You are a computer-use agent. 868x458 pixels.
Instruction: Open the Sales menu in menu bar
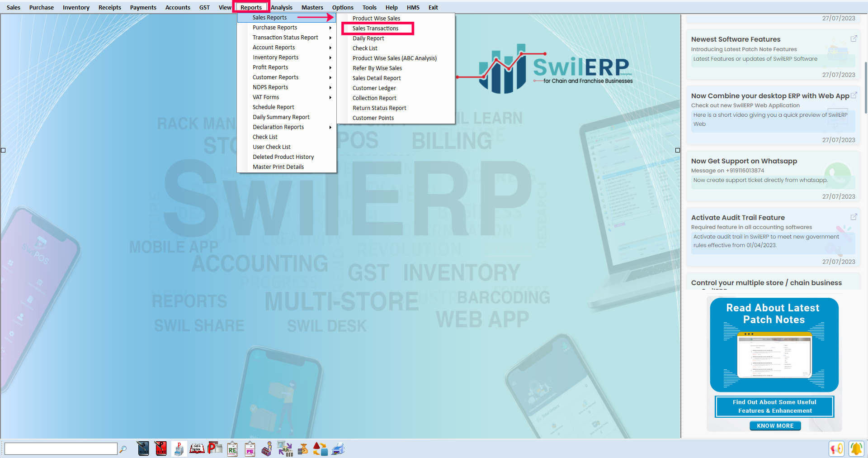[14, 7]
